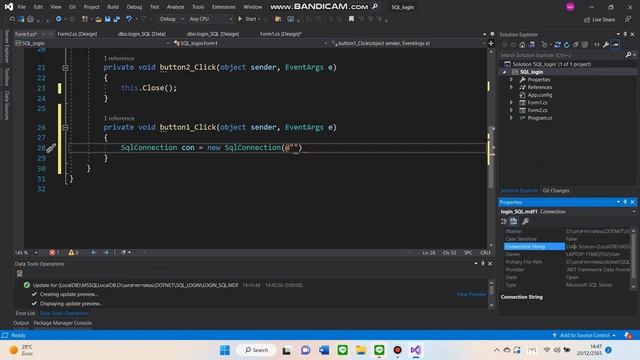
Task: Click the Properties panel Categorized icon
Action: pos(504,221)
